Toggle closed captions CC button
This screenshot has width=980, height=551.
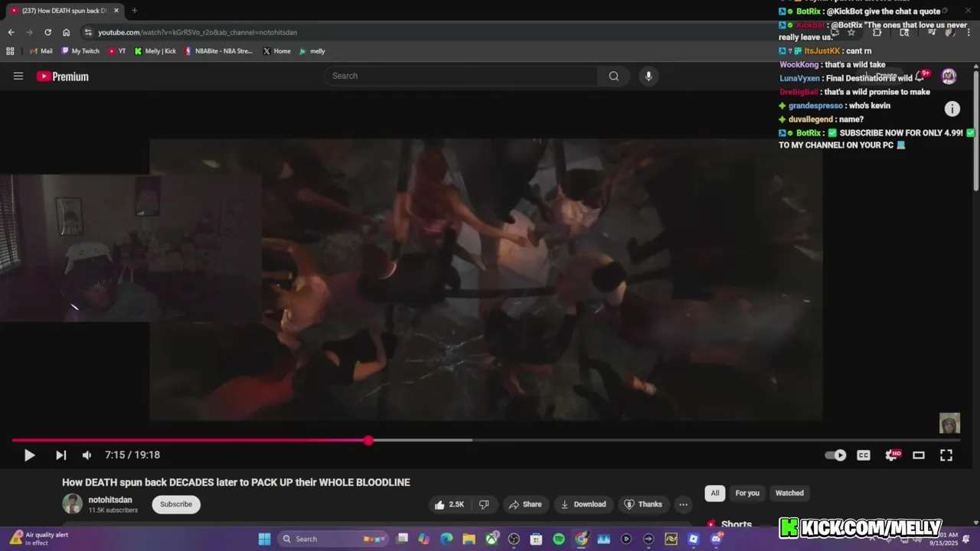pyautogui.click(x=864, y=455)
